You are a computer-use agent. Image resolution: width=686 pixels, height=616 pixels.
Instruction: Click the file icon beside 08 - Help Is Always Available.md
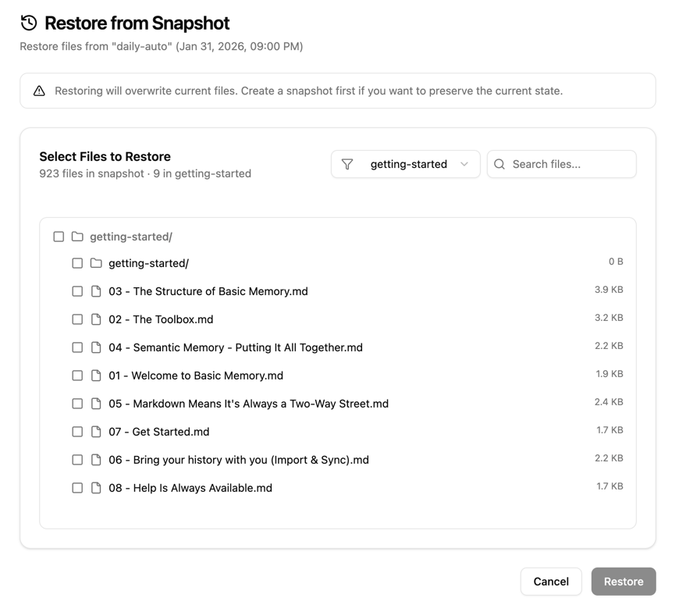pos(95,488)
